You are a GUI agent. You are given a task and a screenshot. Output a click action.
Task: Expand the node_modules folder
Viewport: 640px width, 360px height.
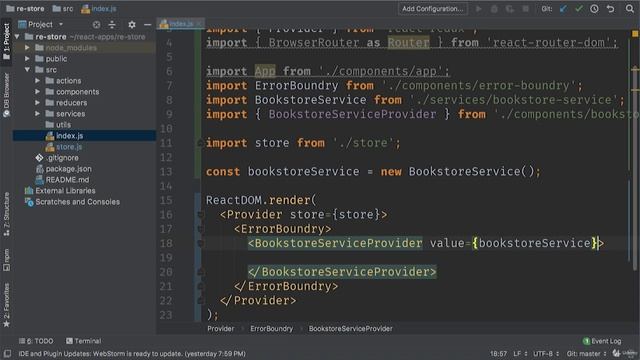(x=27, y=48)
